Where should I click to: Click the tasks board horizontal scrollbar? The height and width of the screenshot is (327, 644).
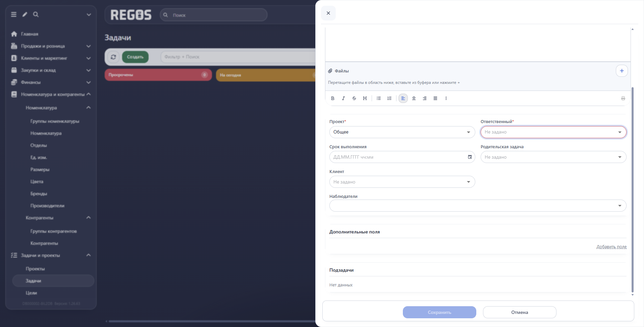(211, 321)
